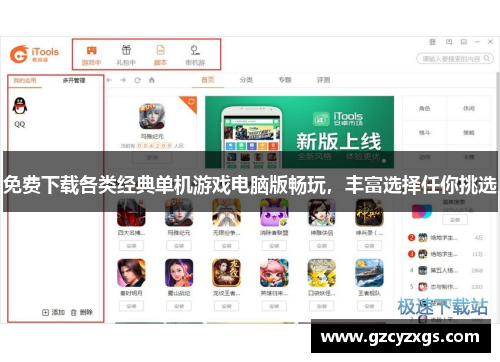Open the 神兵录 game icon
This screenshot has height=362, width=500.
[x=369, y=212]
